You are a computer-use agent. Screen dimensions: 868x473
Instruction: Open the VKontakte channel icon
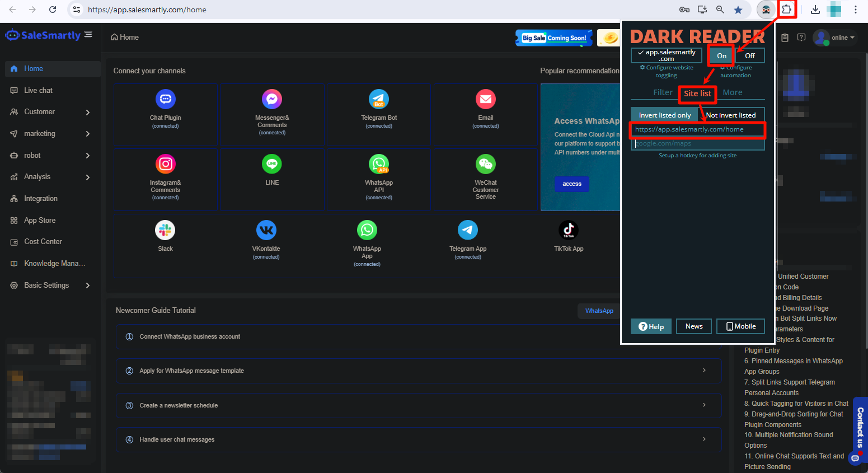pyautogui.click(x=266, y=230)
